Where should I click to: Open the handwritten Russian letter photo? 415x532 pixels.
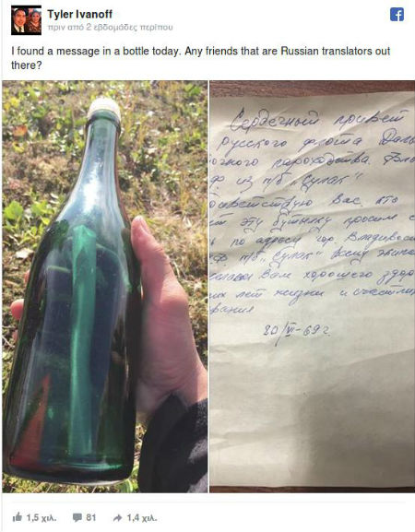(313, 287)
